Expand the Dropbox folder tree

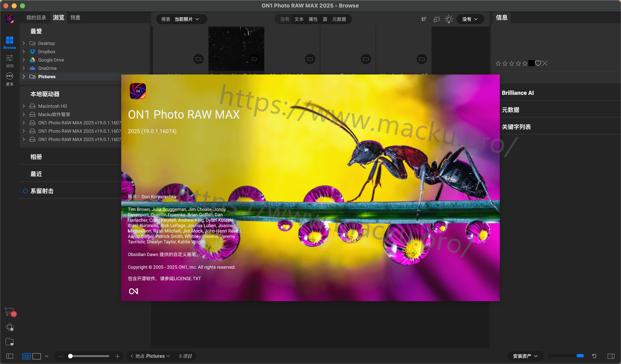[x=24, y=52]
